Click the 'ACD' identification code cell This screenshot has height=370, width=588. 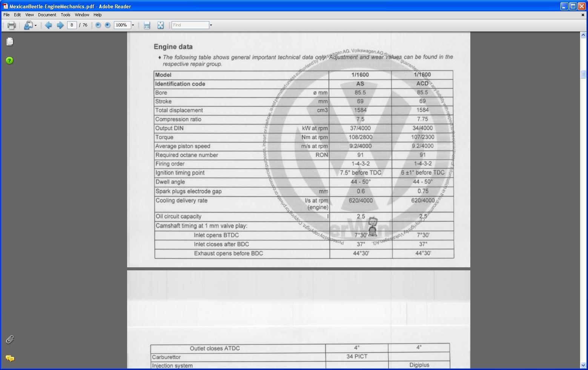point(422,83)
